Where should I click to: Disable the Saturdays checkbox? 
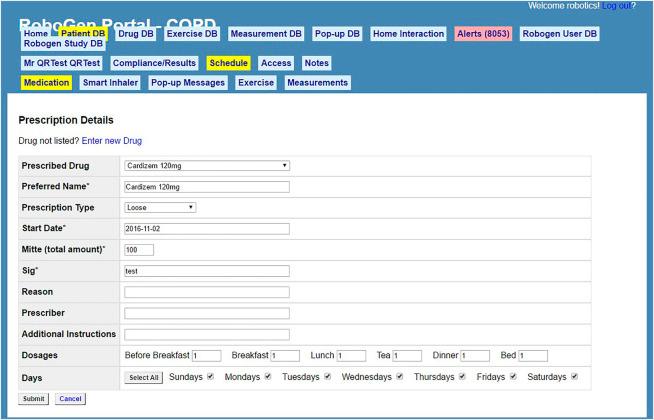[x=574, y=377]
